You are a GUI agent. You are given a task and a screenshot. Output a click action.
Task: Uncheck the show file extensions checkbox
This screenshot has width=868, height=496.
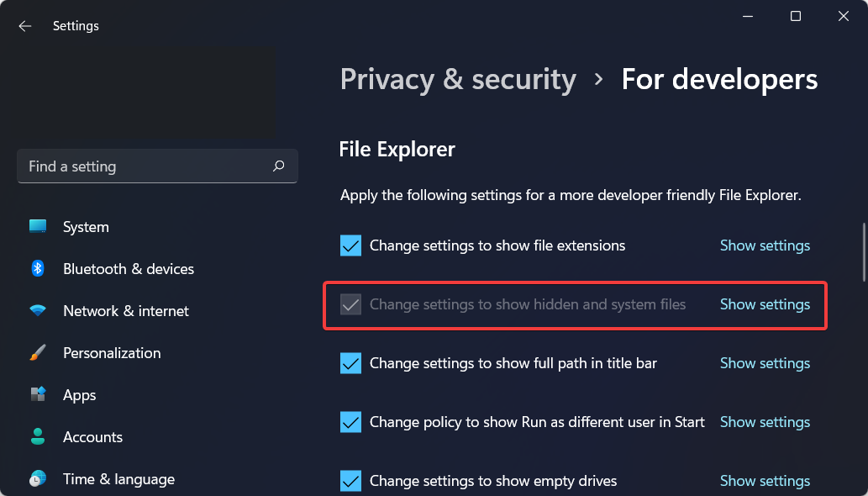tap(350, 245)
